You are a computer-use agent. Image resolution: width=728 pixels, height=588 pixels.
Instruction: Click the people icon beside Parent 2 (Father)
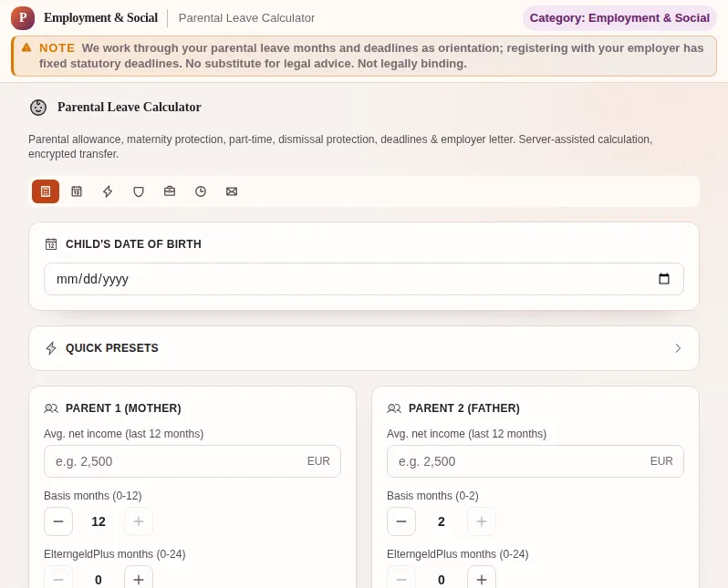coord(394,408)
